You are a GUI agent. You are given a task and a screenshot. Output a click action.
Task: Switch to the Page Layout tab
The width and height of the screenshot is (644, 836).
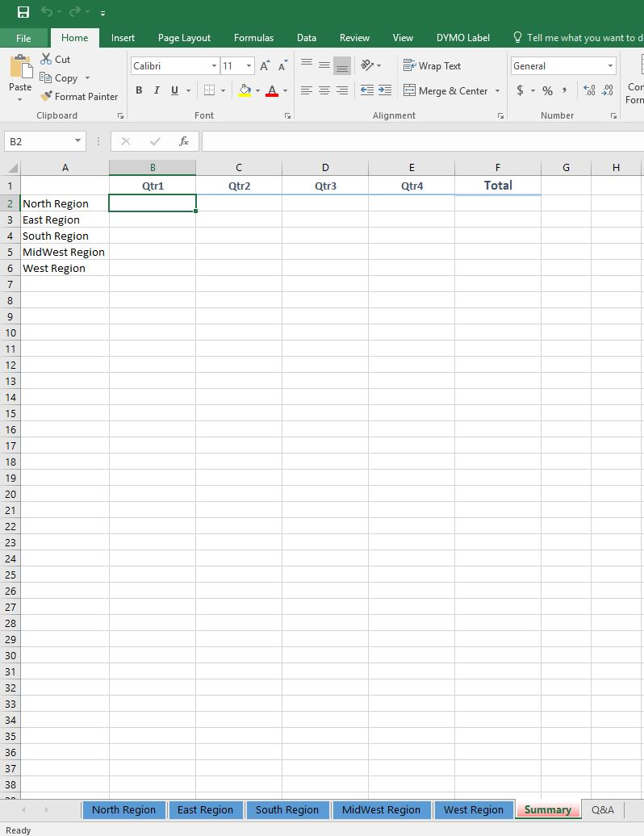tap(184, 38)
